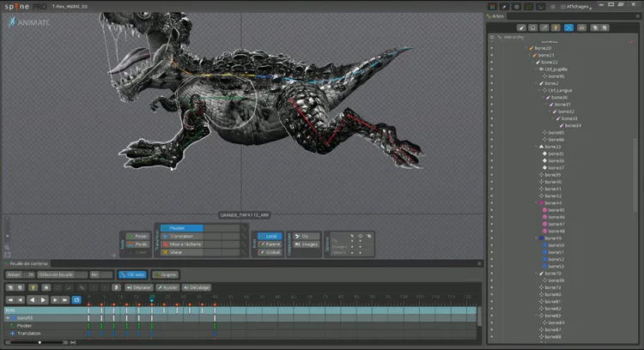Click the viewport zoom slider handle
644x350 pixels.
pyautogui.click(x=8, y=236)
